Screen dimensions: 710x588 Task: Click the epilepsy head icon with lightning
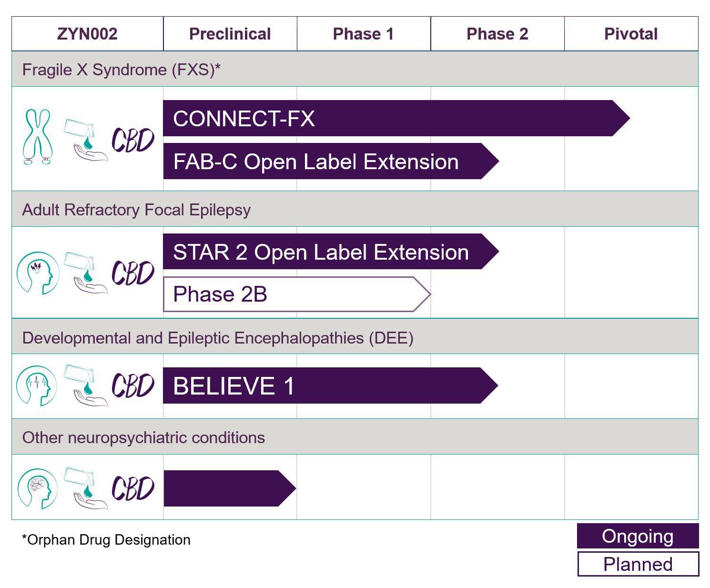point(38,273)
